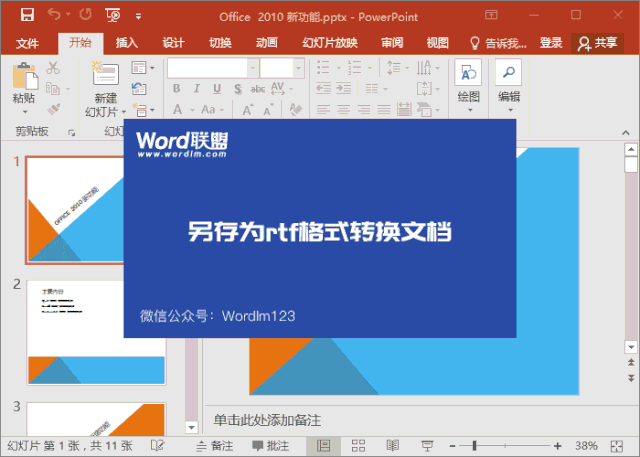Click the 粘贴 paste icon
The height and width of the screenshot is (457, 640).
[24, 75]
